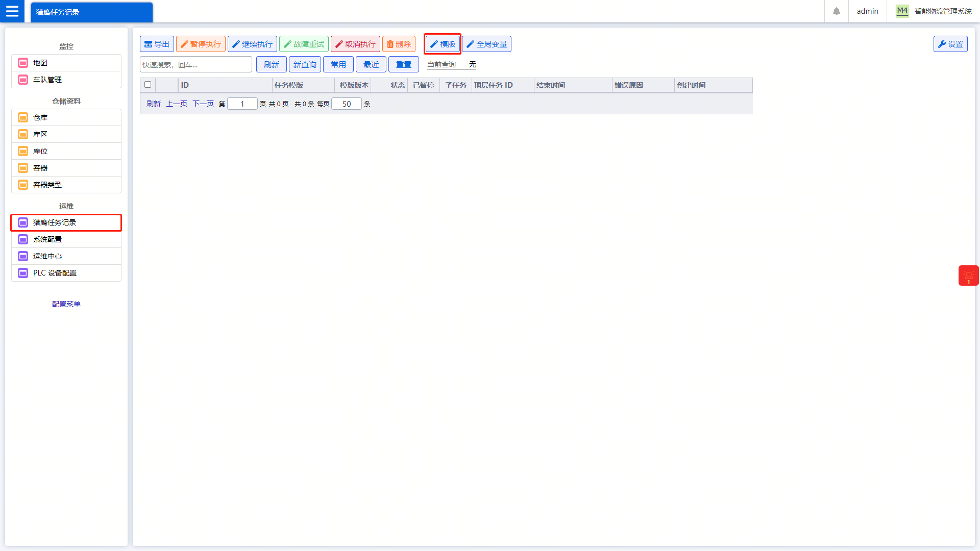Focus the 快速搜索 search field
This screenshot has width=980, height=551.
pos(196,64)
